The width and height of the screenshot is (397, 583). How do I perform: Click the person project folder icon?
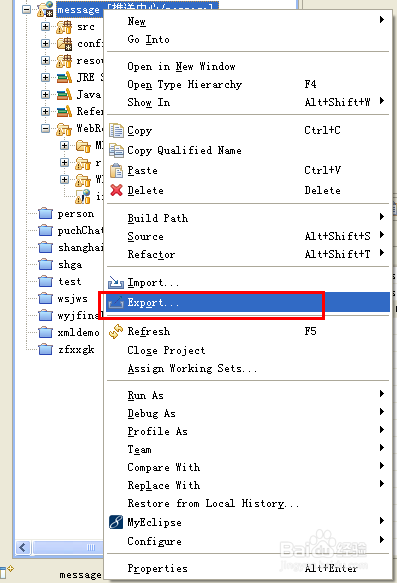pyautogui.click(x=45, y=214)
